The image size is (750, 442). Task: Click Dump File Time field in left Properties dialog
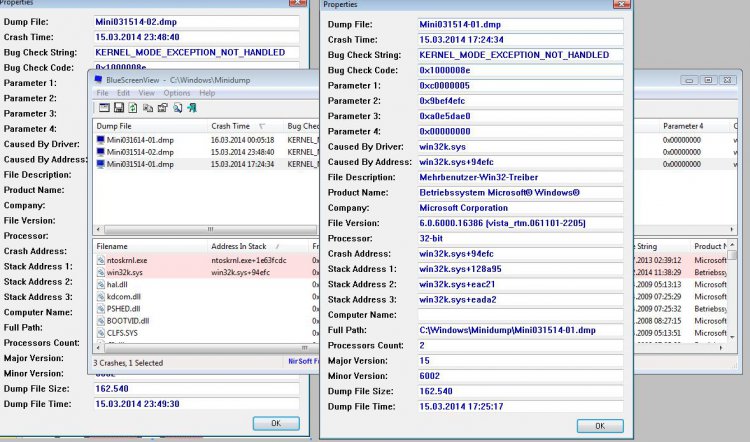tap(197, 404)
